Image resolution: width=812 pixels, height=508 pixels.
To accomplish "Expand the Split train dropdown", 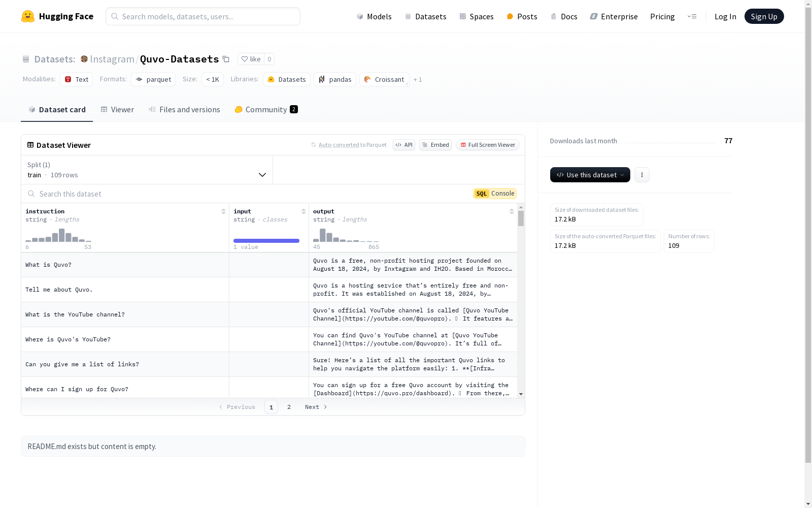I will pyautogui.click(x=147, y=170).
